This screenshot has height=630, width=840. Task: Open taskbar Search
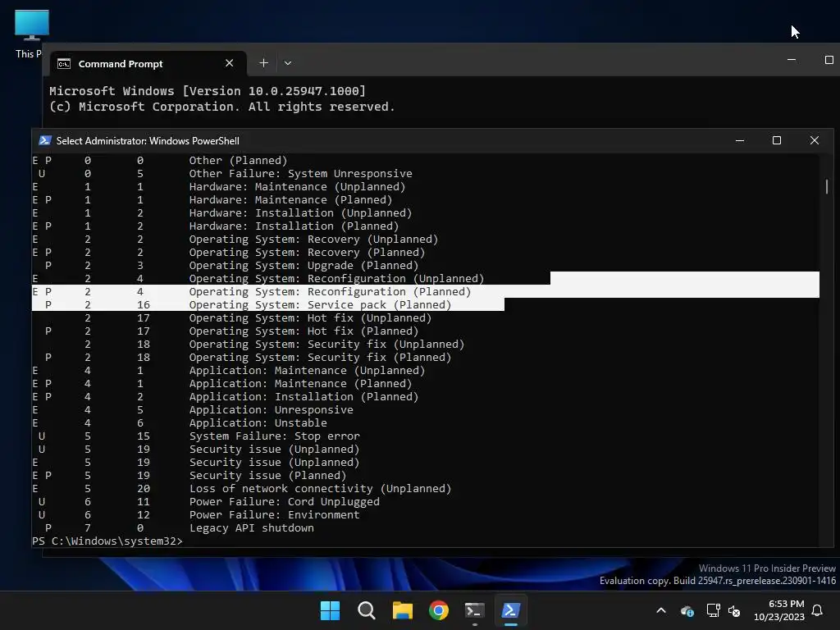(x=367, y=610)
